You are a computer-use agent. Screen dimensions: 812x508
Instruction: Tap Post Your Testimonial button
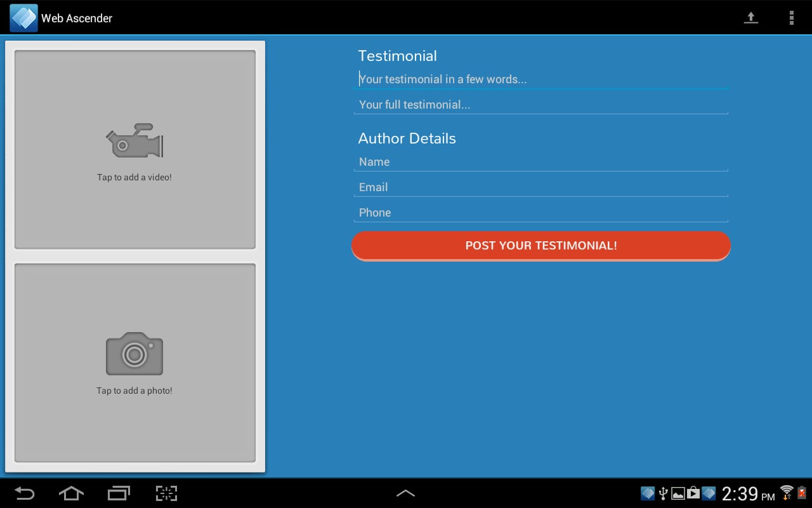[541, 246]
